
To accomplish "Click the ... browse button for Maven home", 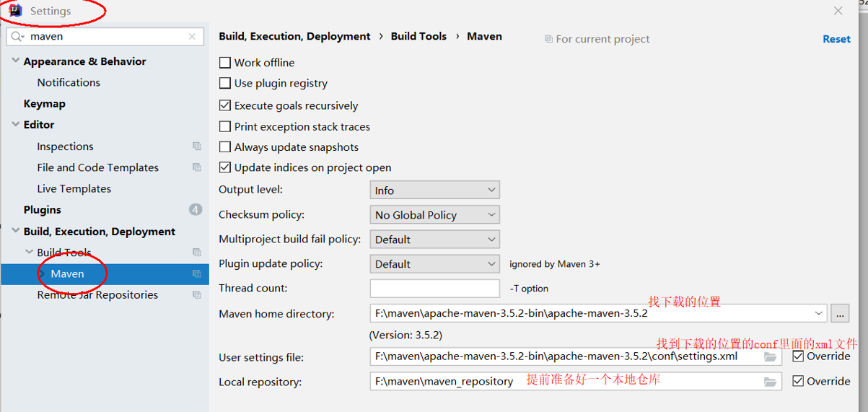I will pos(840,314).
